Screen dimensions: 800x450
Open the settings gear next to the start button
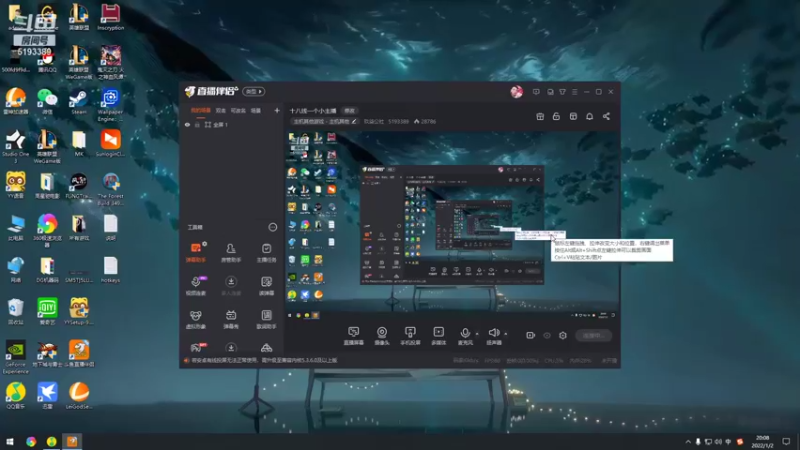[563, 335]
